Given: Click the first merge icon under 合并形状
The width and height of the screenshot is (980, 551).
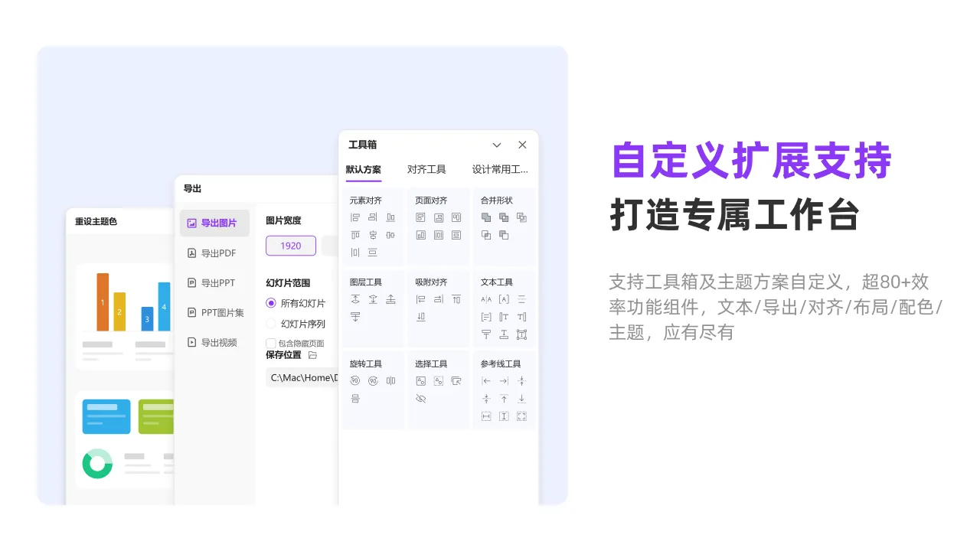Looking at the screenshot, I should tap(486, 217).
